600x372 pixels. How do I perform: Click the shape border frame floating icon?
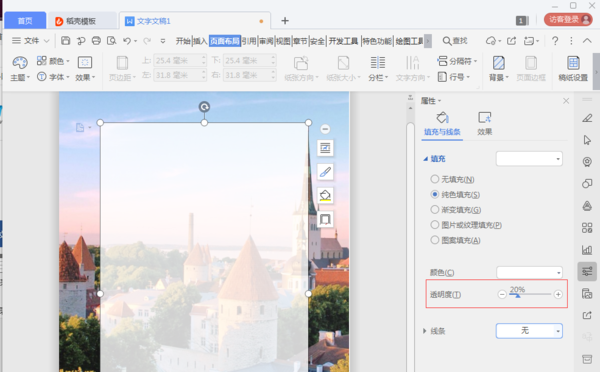325,219
